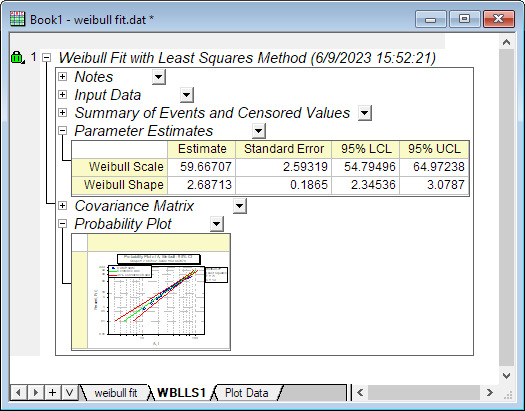Expand the Covariance Matrix section
Screen dimensions: 525x411
click(x=62, y=206)
